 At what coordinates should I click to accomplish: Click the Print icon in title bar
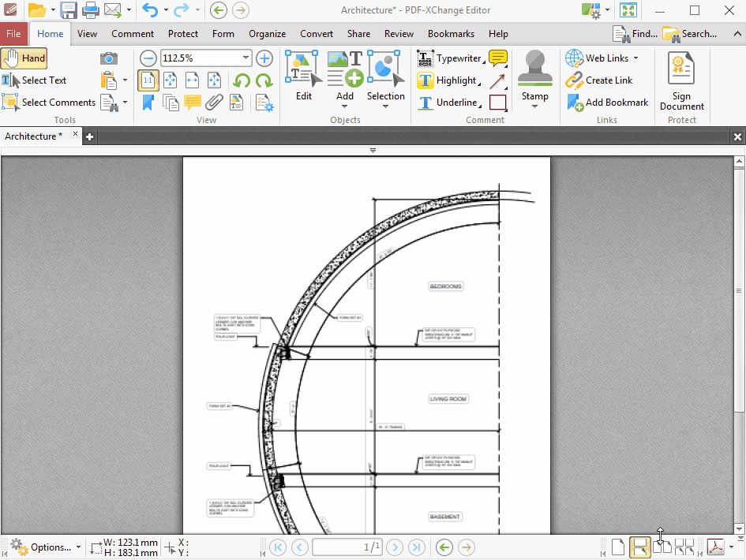click(91, 10)
